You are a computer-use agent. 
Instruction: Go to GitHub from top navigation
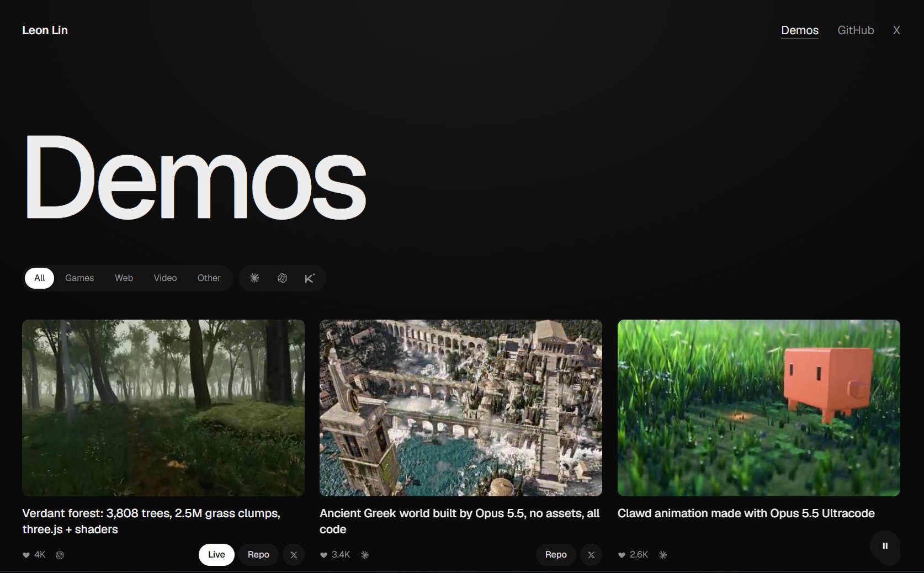[x=856, y=30]
